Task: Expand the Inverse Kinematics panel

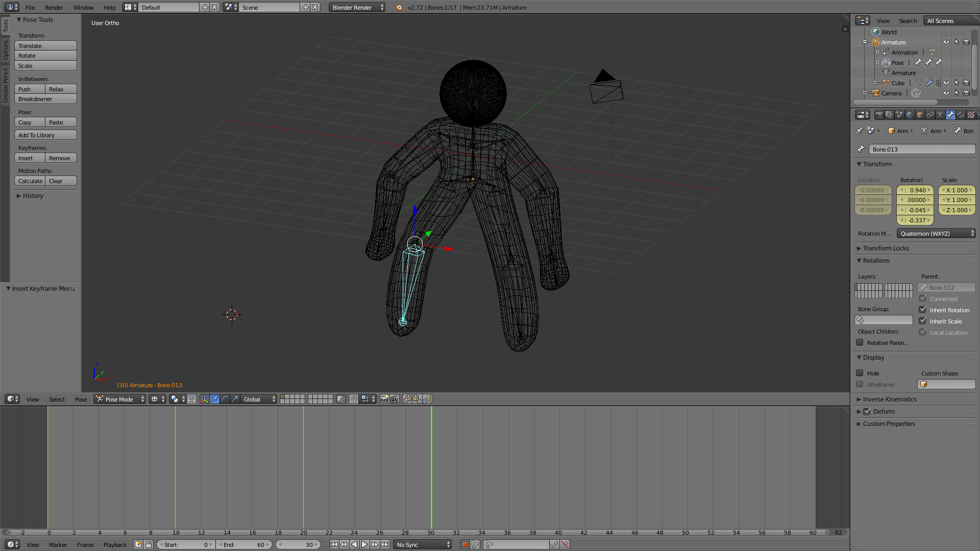Action: point(889,399)
